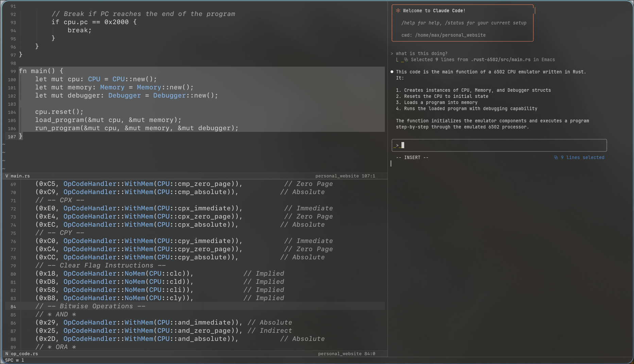Click the '// * AND *' comment
This screenshot has width=634, height=364.
(x=56, y=314)
